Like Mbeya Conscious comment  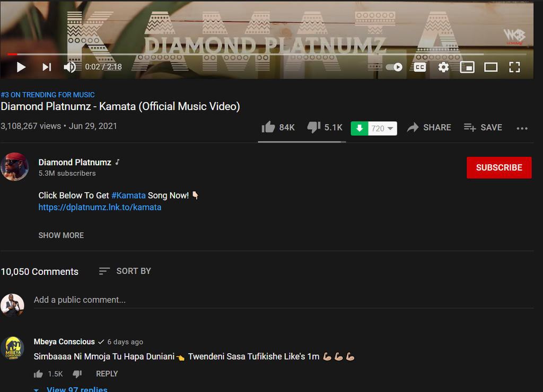pyautogui.click(x=38, y=374)
